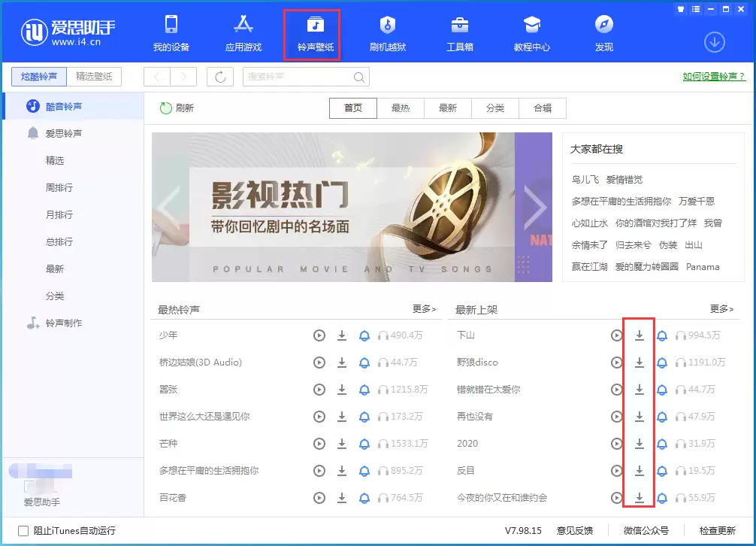Click bell icon for 百花香
This screenshot has width=756, height=546.
click(364, 498)
